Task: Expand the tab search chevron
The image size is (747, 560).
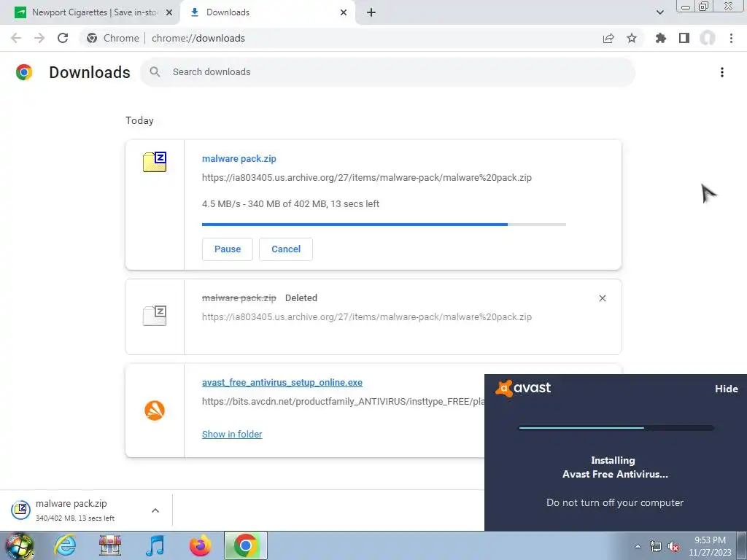Action: (659, 12)
